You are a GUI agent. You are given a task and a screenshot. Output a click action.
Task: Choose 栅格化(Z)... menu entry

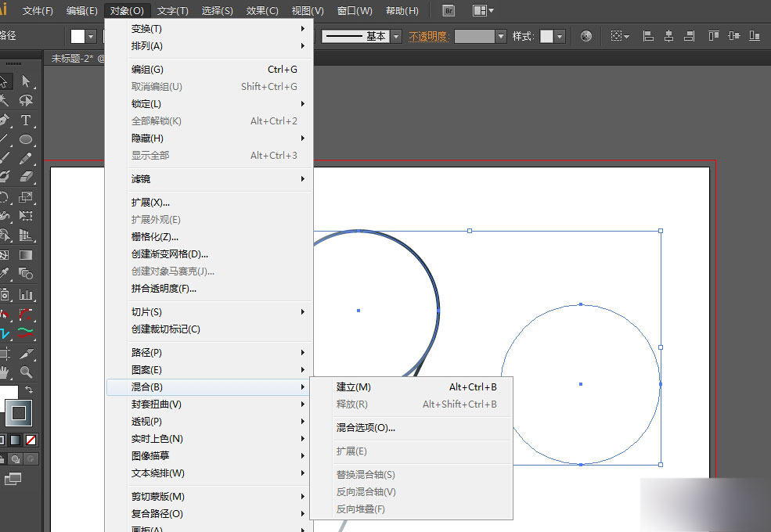(x=210, y=237)
